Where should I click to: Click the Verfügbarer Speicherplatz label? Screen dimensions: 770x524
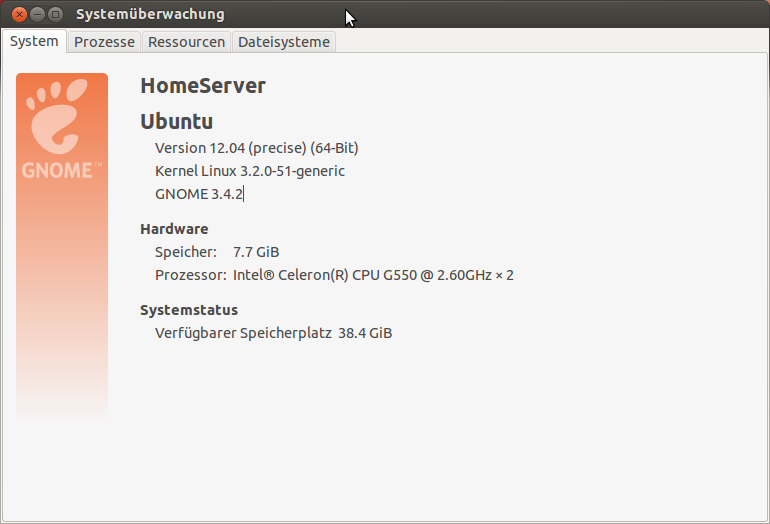[244, 333]
